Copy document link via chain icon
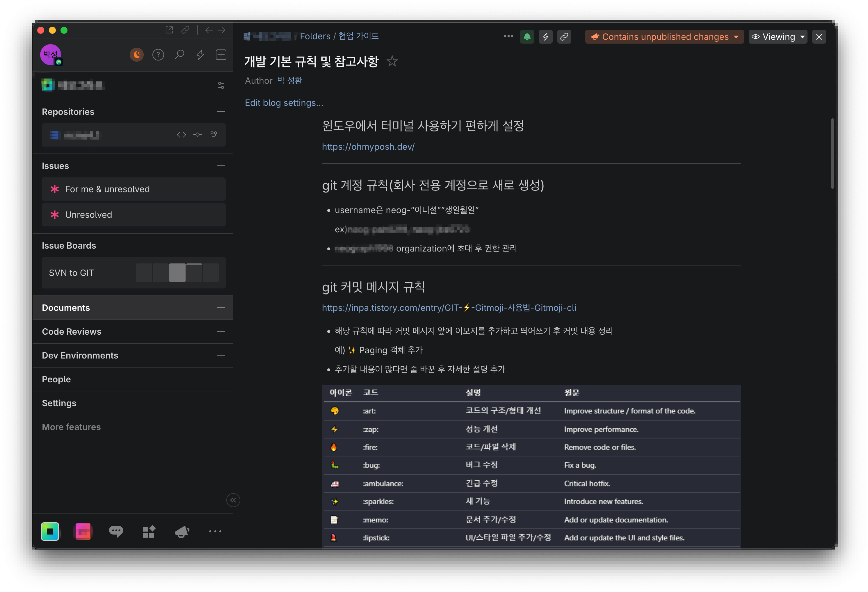Viewport: 868px width, 592px height. [564, 37]
